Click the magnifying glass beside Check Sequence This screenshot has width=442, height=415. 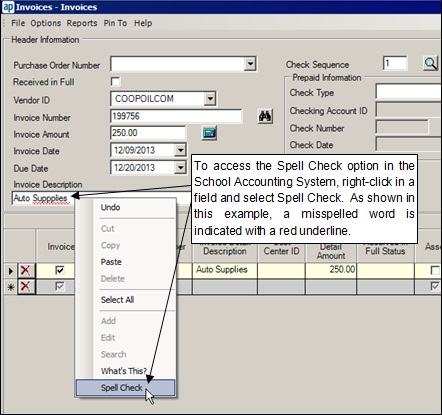click(430, 63)
